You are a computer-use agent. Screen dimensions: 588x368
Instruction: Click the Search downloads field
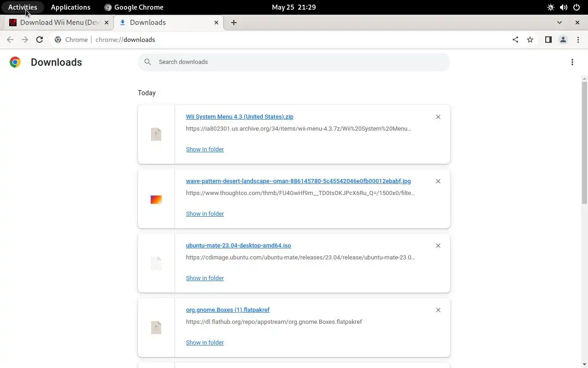coord(294,62)
